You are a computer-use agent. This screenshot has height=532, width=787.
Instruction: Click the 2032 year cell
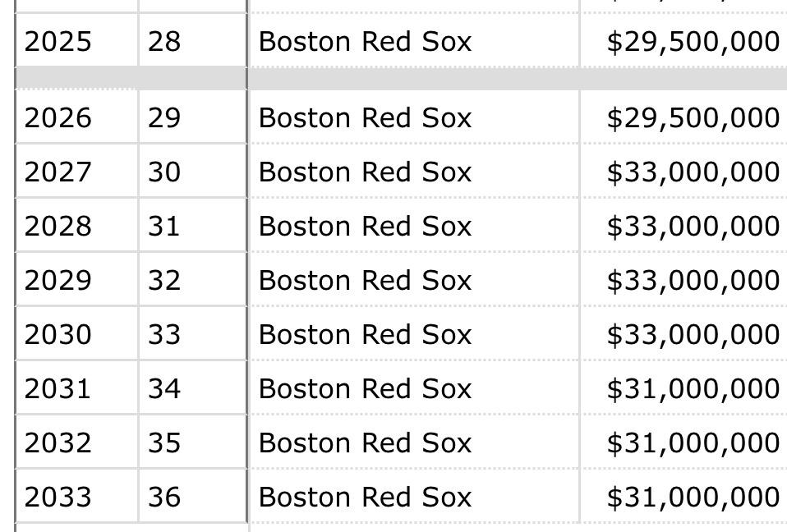tap(76, 443)
